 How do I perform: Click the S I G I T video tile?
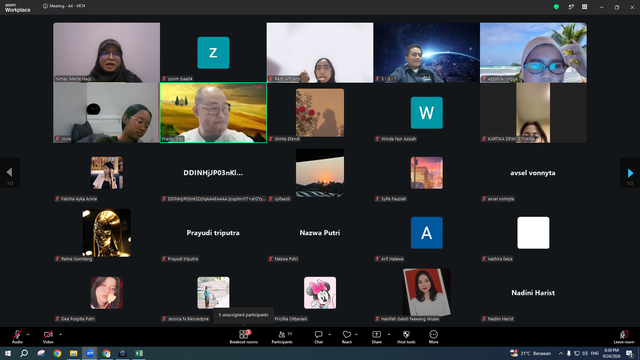pyautogui.click(x=427, y=53)
